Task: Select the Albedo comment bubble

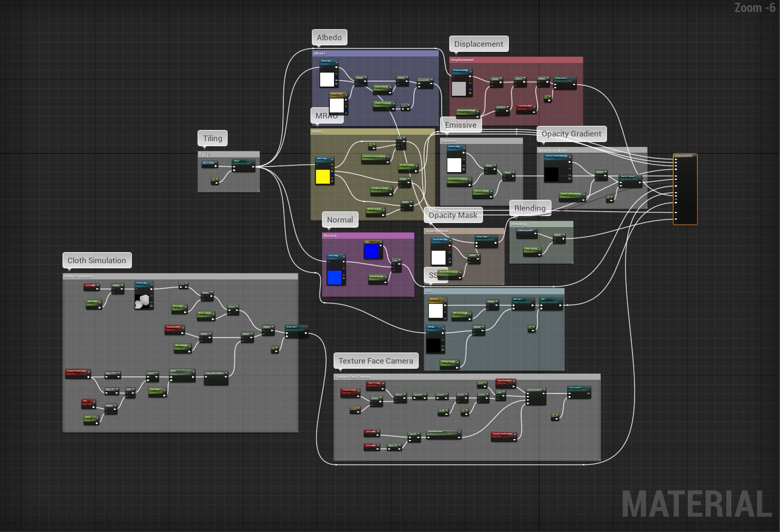Action: [329, 37]
